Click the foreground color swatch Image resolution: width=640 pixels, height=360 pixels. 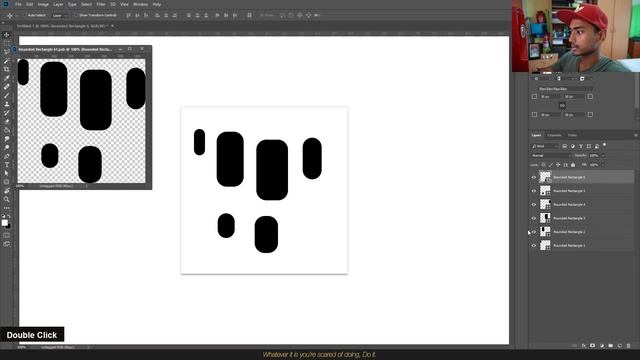coord(4,222)
